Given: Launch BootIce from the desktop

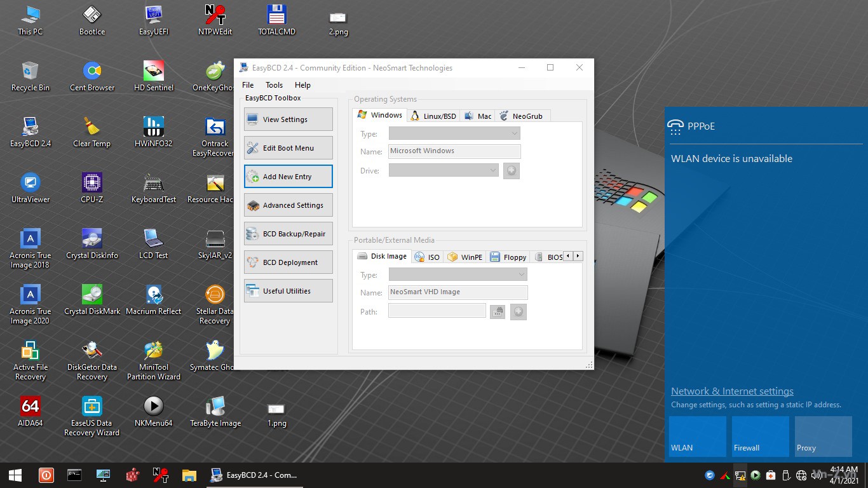Looking at the screenshot, I should 92,20.
